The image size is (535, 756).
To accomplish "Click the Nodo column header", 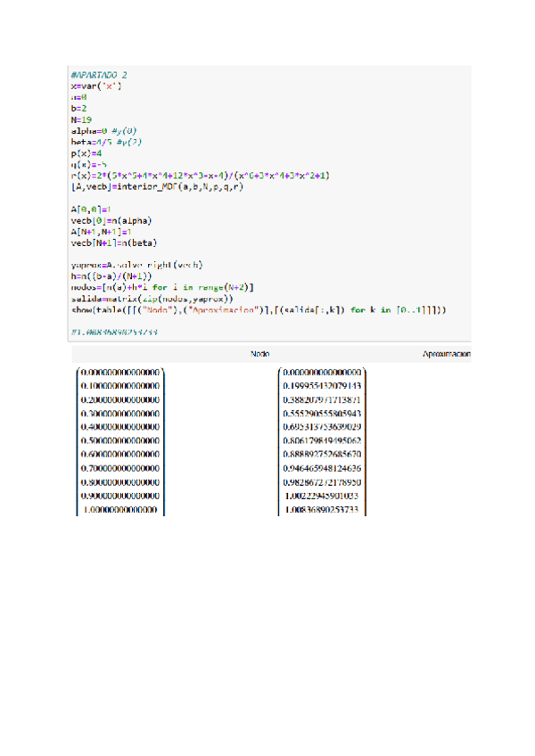I will coord(261,354).
